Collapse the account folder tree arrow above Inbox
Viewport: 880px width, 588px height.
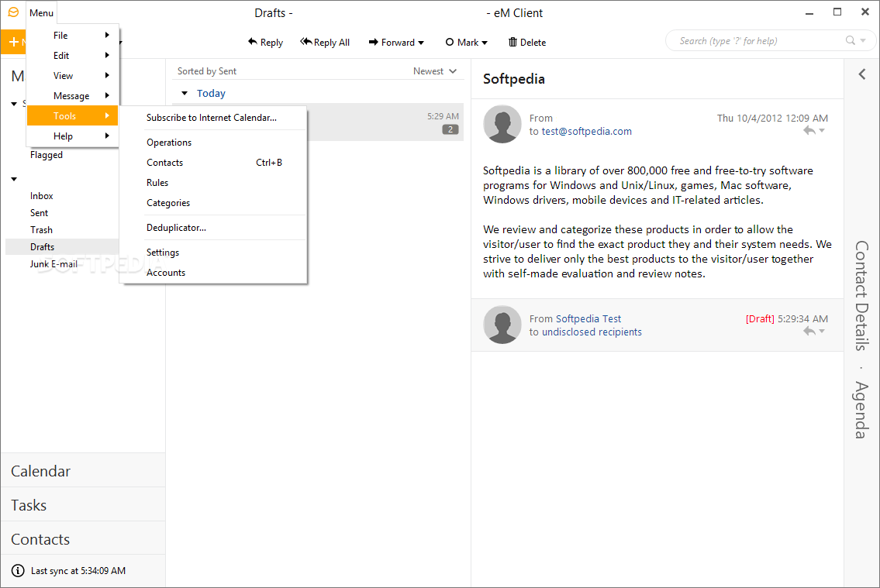14,180
